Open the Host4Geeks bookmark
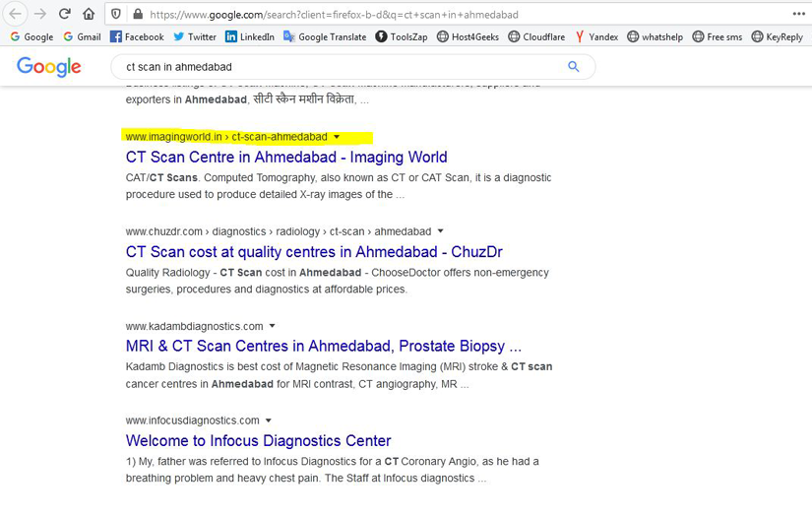 pos(468,36)
